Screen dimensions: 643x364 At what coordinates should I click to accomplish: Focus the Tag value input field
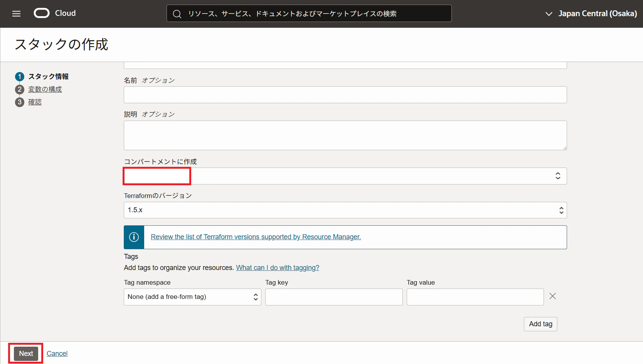pyautogui.click(x=475, y=297)
